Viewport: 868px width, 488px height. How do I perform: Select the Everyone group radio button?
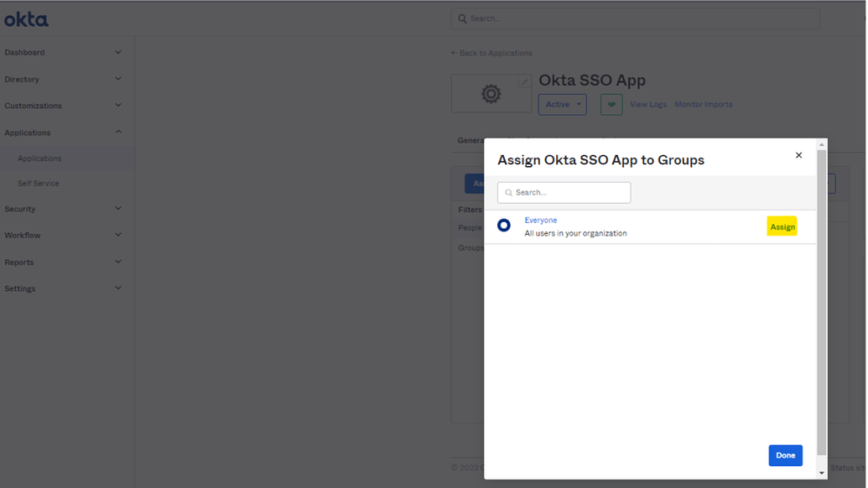pos(503,225)
